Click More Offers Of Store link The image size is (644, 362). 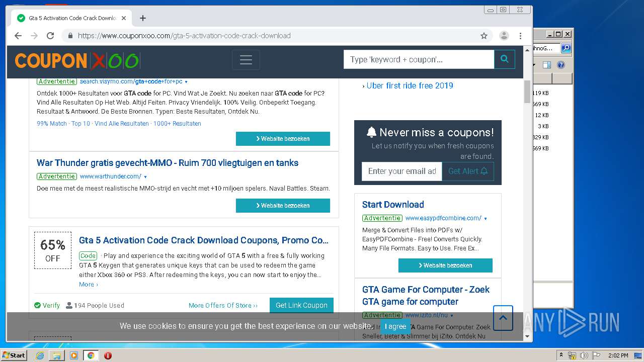pyautogui.click(x=223, y=306)
